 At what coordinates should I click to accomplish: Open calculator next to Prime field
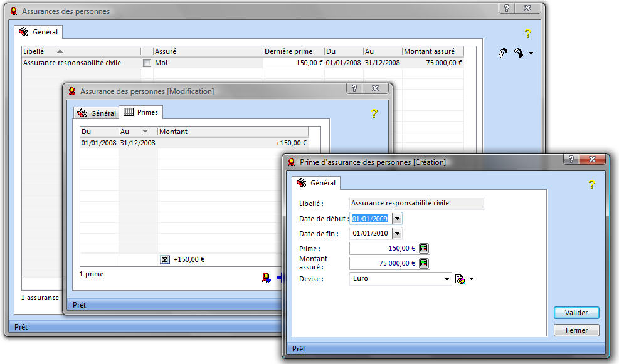click(x=423, y=248)
